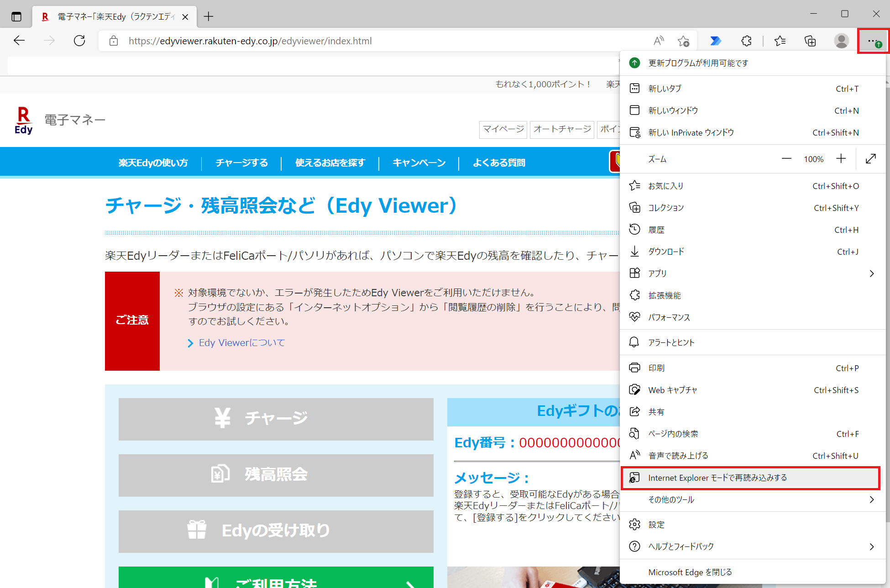Open 拡張機能 from the menu
Screen dimensions: 890x588
coord(753,295)
